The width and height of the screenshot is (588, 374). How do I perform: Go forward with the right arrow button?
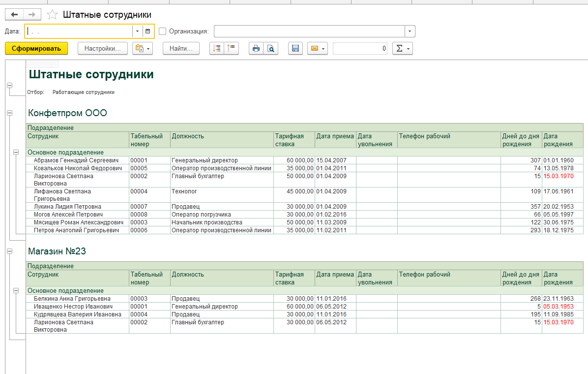[32, 15]
